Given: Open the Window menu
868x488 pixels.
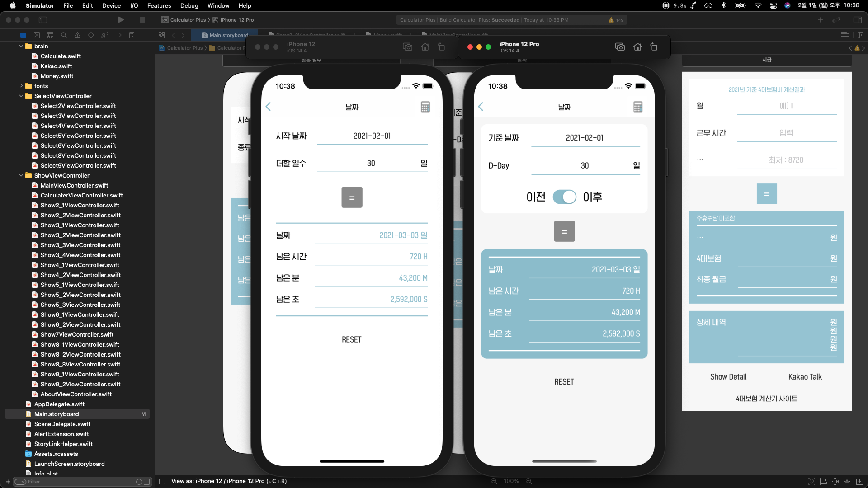Looking at the screenshot, I should [218, 5].
